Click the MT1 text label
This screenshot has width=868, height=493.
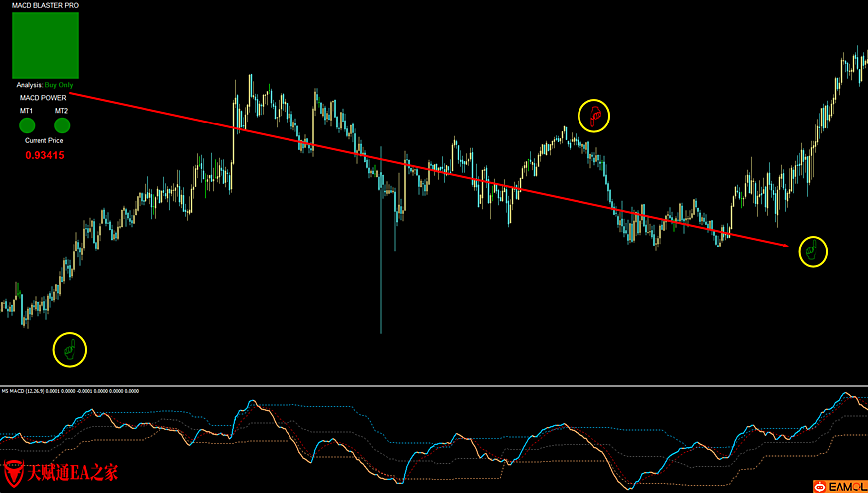click(x=26, y=111)
